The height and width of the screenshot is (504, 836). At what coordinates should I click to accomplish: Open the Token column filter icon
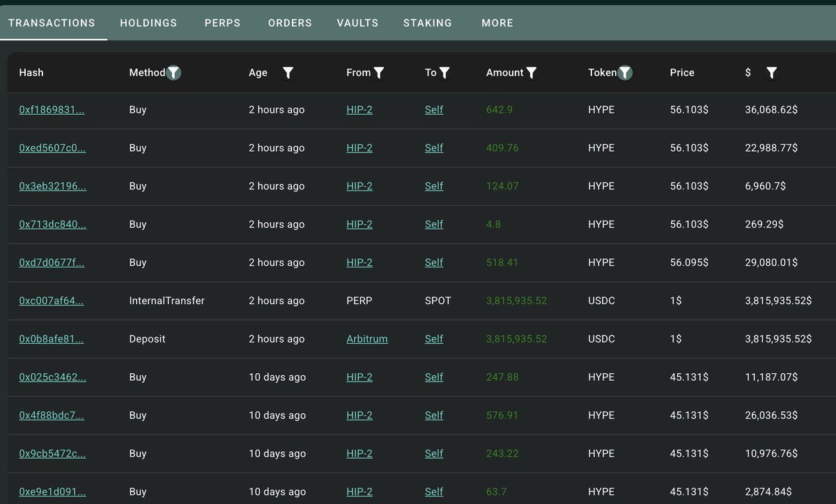(x=625, y=72)
